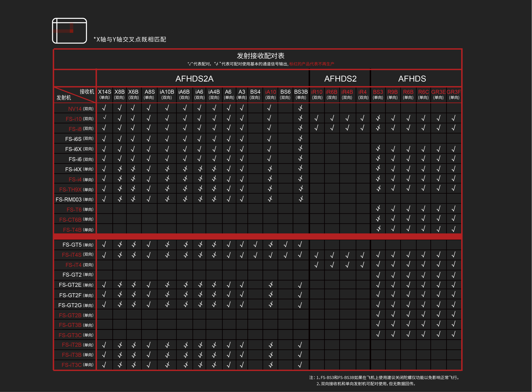The height and width of the screenshot is (392, 532).
Task: Select the FS-RM003 transmitter row label
Action: coord(75,199)
